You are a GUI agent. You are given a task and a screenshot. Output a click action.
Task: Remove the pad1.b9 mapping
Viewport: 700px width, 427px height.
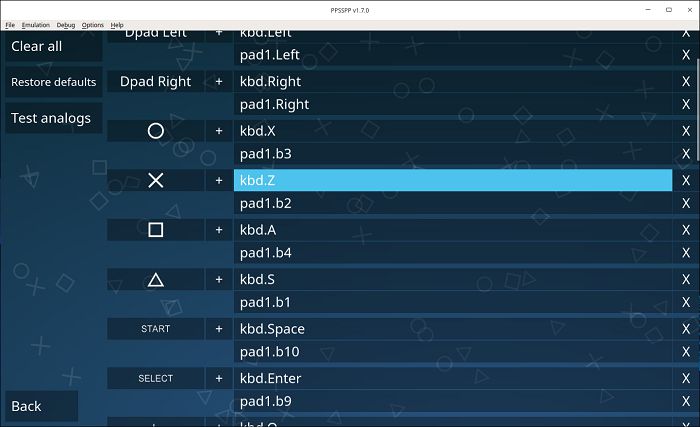(x=686, y=401)
